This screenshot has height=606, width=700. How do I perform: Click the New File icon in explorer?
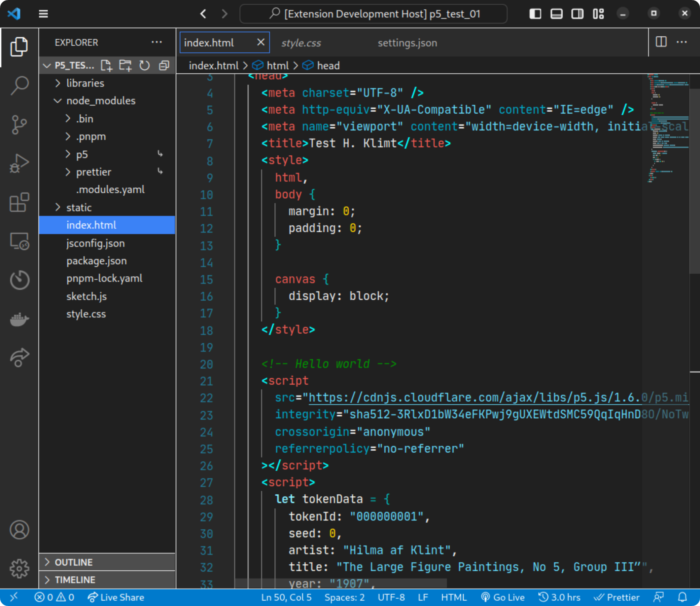107,65
